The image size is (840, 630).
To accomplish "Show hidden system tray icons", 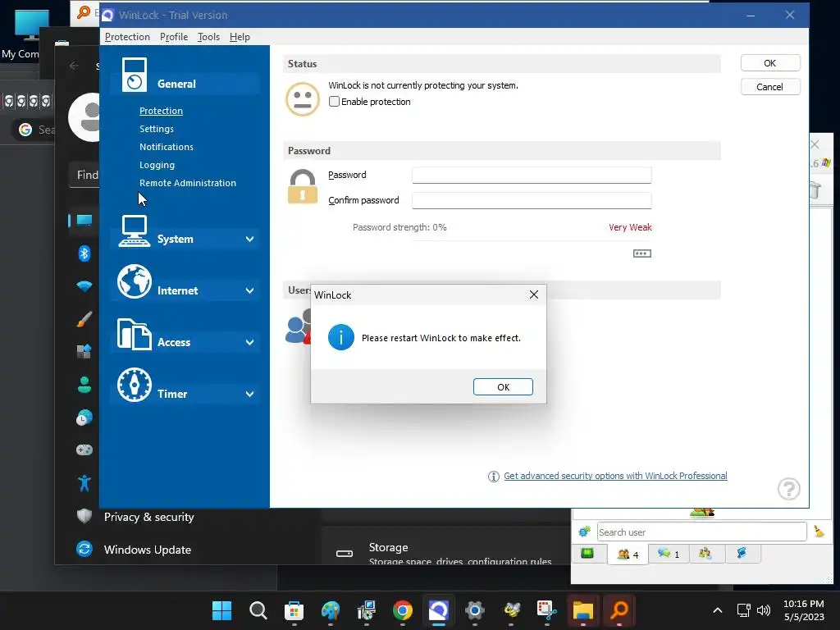I will click(x=717, y=610).
